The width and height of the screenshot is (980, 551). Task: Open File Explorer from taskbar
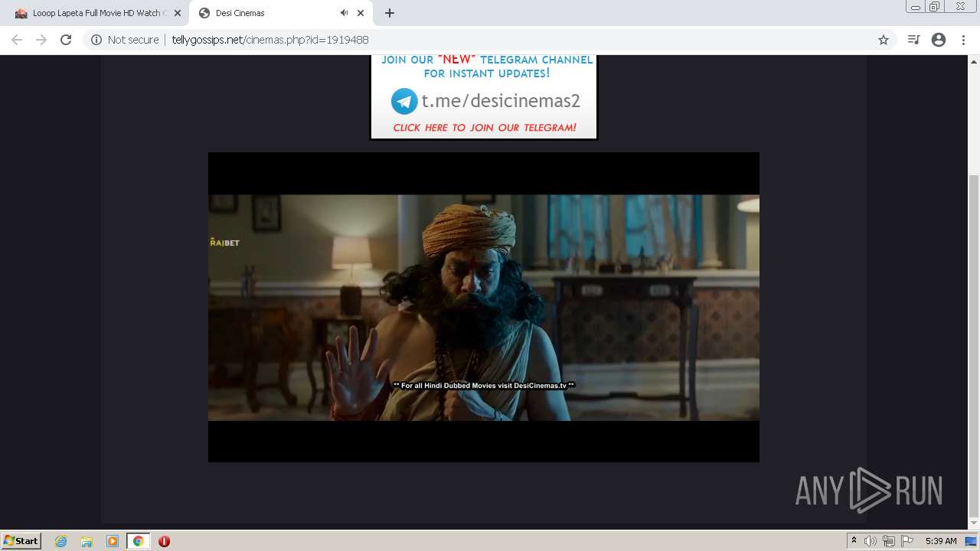(87, 541)
